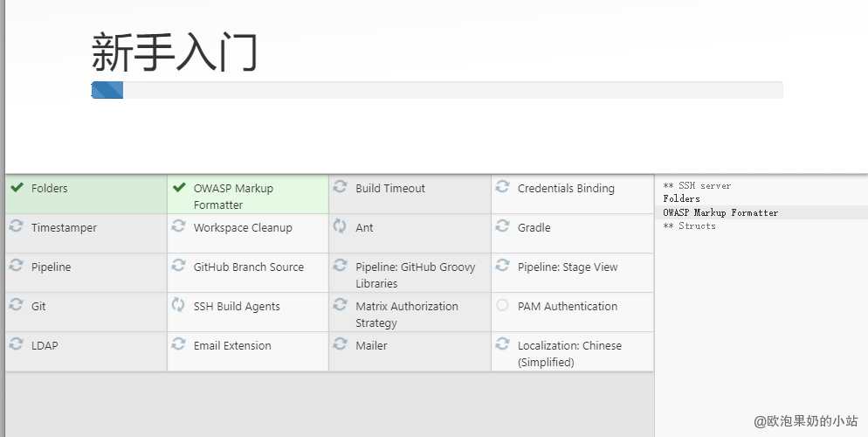Click the '** Structs' log line
The height and width of the screenshot is (437, 868).
[689, 226]
